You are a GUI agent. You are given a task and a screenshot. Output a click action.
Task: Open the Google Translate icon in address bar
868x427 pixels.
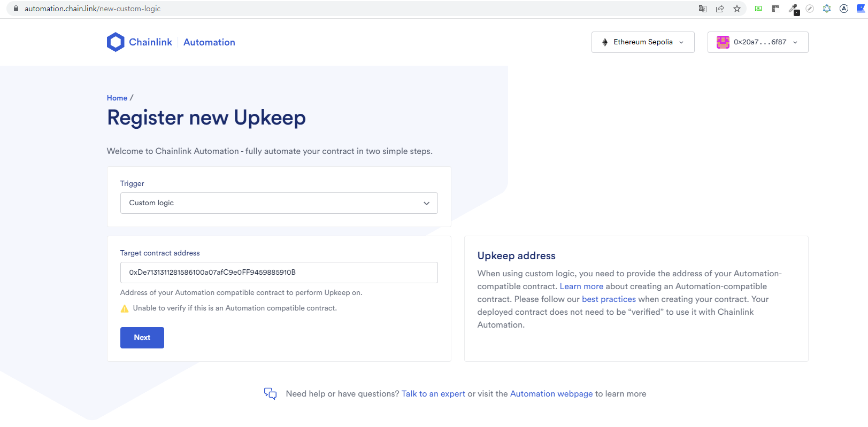pos(703,9)
